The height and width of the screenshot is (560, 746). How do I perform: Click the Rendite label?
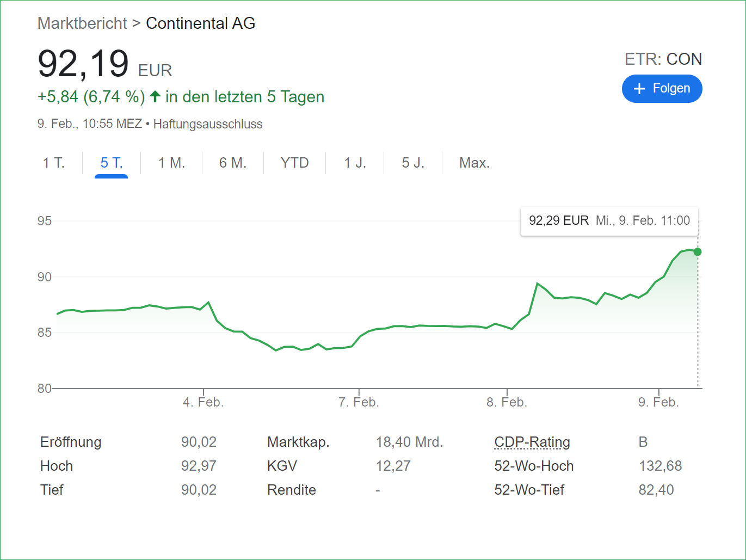[x=292, y=490]
